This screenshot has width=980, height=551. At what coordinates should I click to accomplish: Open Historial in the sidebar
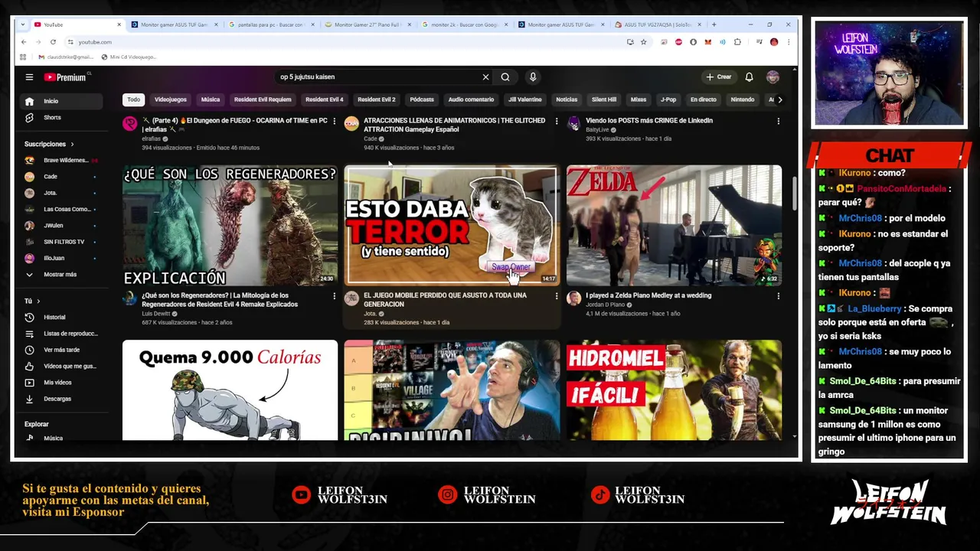point(62,318)
